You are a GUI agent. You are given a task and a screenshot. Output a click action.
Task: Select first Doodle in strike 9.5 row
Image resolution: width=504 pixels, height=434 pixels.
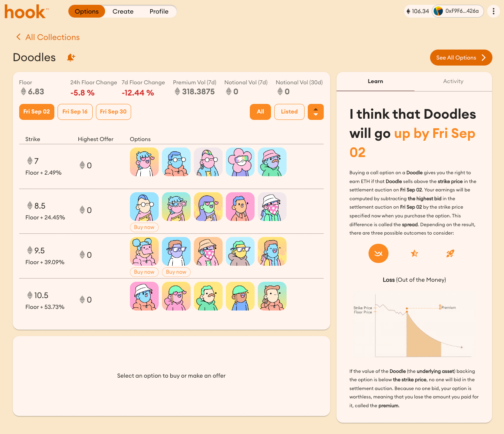[x=144, y=251]
